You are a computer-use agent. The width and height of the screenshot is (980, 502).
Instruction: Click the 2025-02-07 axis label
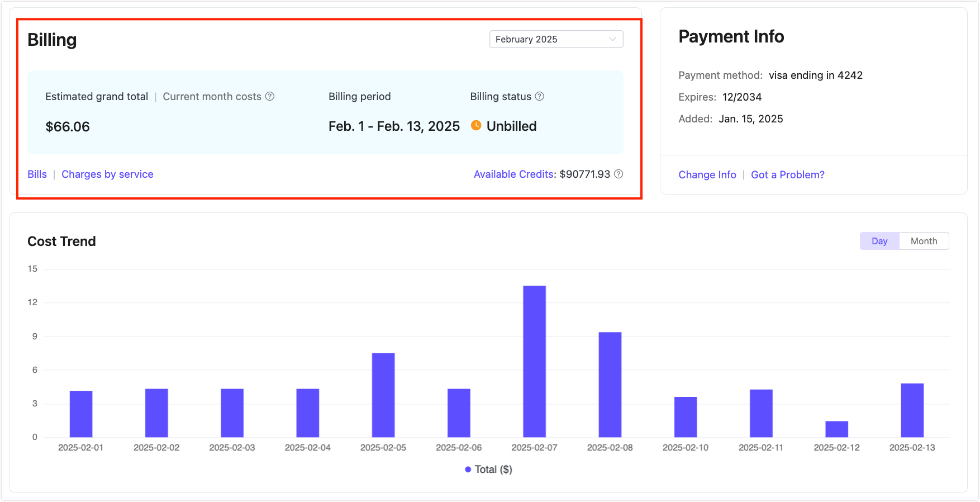coord(535,448)
